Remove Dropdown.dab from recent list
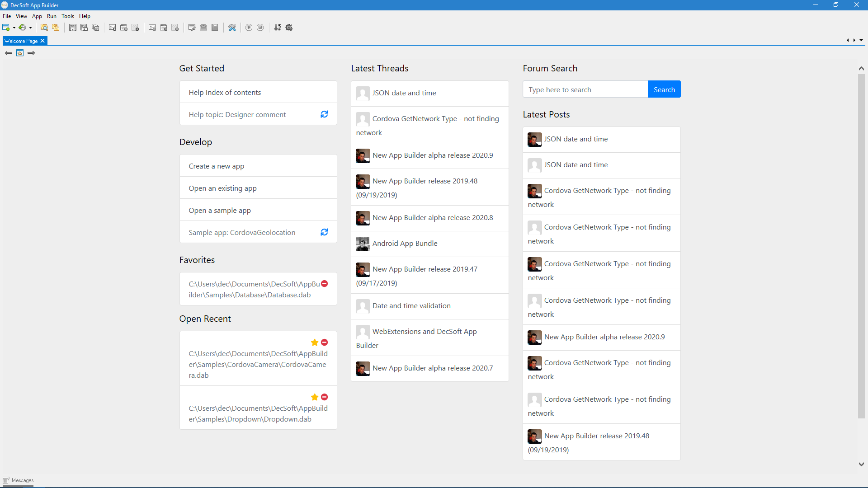This screenshot has width=868, height=488. click(x=324, y=397)
